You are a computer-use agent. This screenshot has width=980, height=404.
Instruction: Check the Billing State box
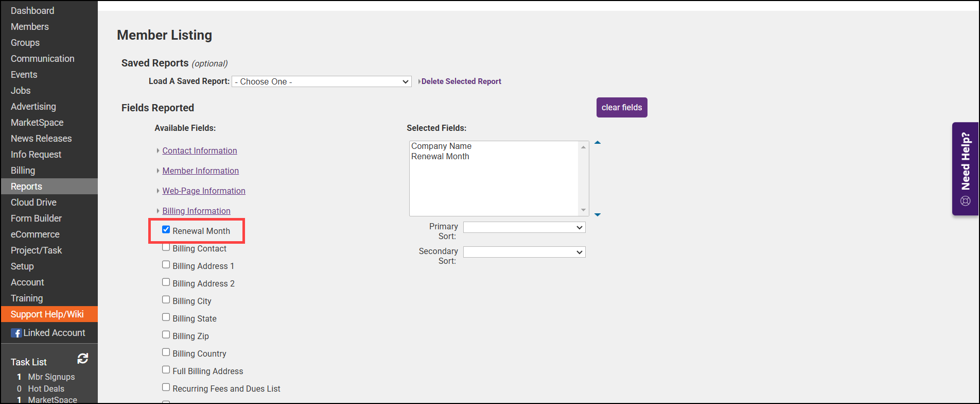coord(166,317)
